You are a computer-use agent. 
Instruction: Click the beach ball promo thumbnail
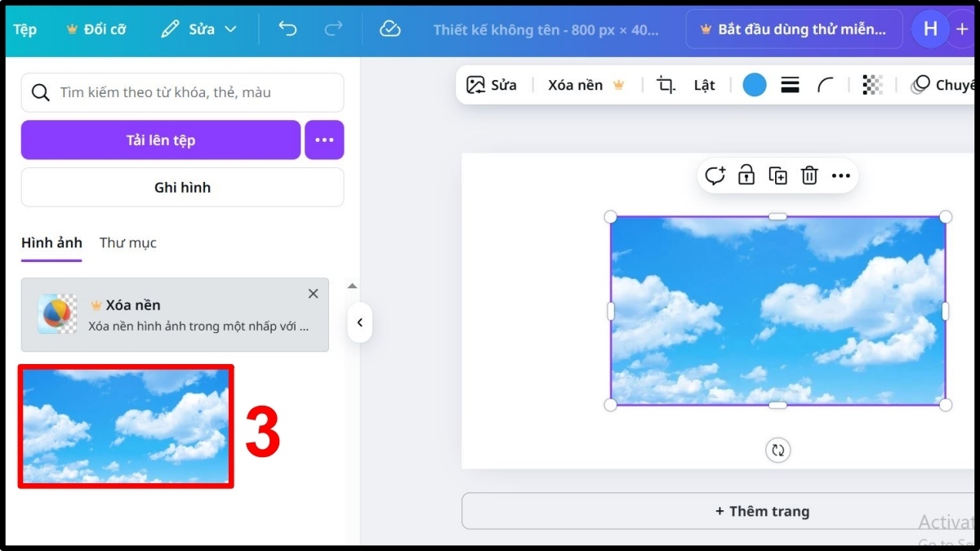click(x=57, y=314)
